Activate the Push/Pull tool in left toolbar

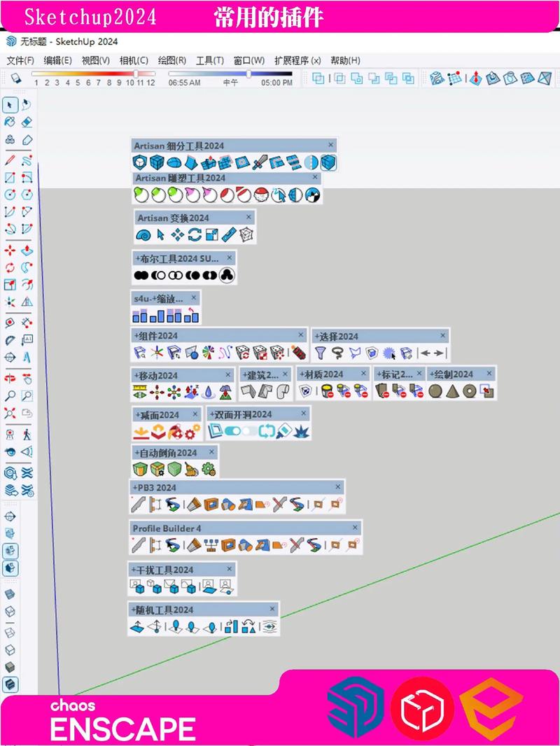pos(27,250)
